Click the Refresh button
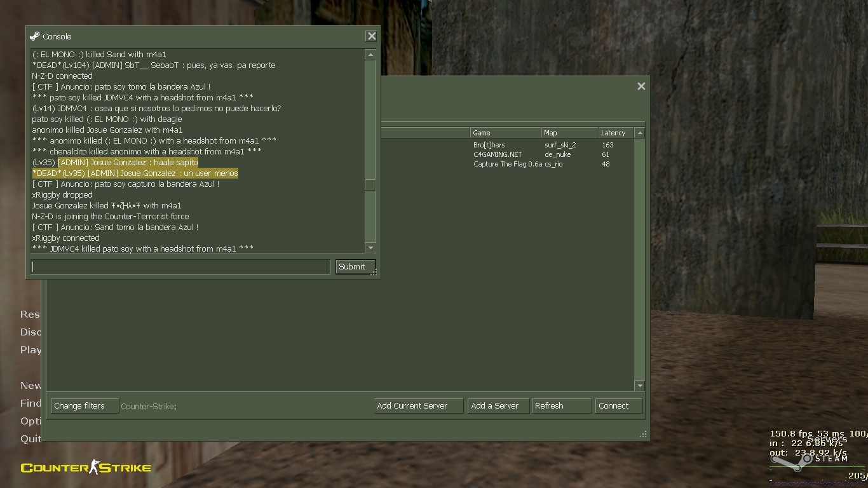 click(x=561, y=406)
